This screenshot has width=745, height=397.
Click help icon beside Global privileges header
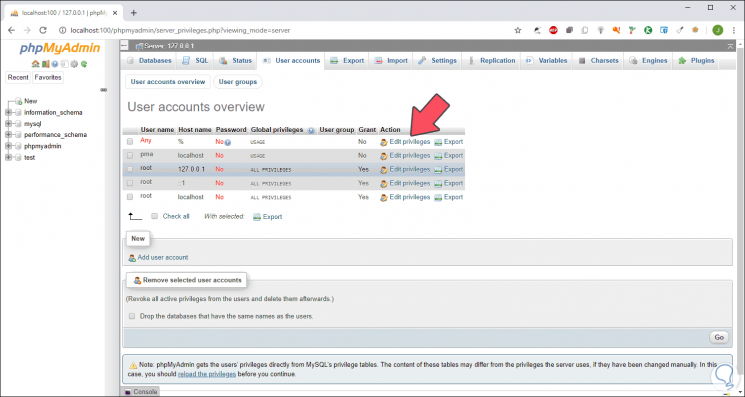click(311, 130)
